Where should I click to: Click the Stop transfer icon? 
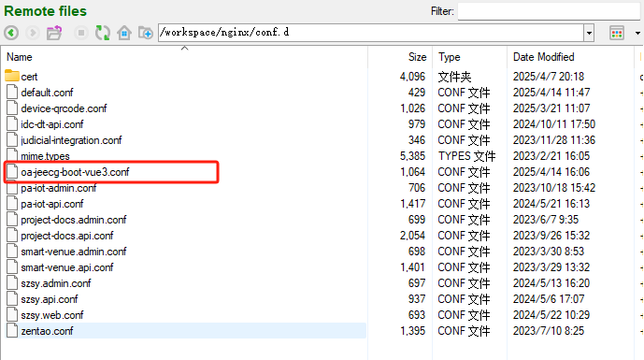tap(81, 33)
